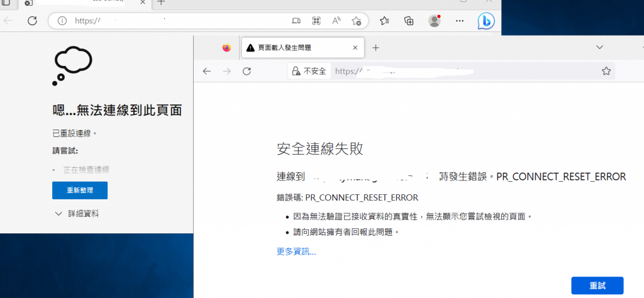Open Edge app available icon in address bar
The image size is (644, 298).
pos(296,21)
